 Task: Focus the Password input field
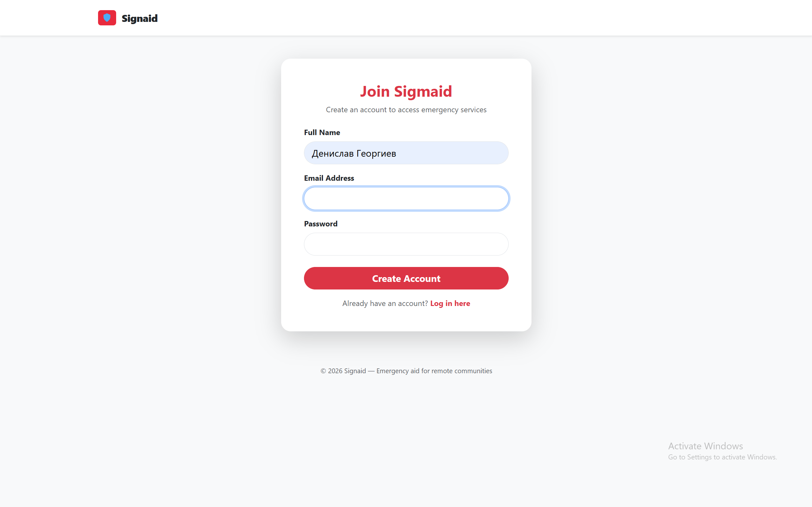pyautogui.click(x=406, y=244)
